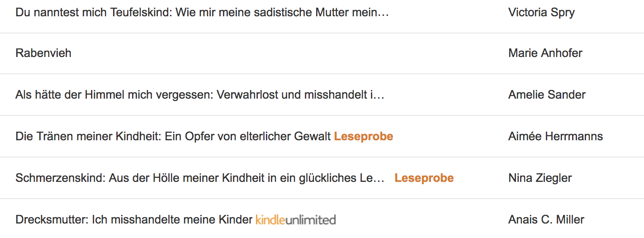Select author Anais C. Miller
The width and height of the screenshot is (644, 238).
pos(546,220)
